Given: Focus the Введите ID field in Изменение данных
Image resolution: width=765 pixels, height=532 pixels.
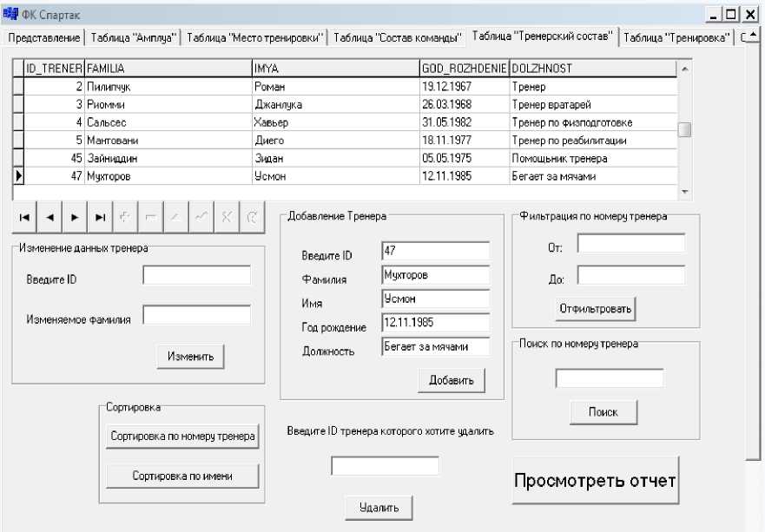Looking at the screenshot, I should (196, 275).
